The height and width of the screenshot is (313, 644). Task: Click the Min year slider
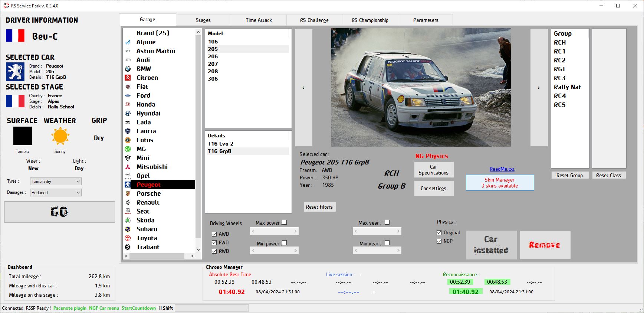[377, 251]
